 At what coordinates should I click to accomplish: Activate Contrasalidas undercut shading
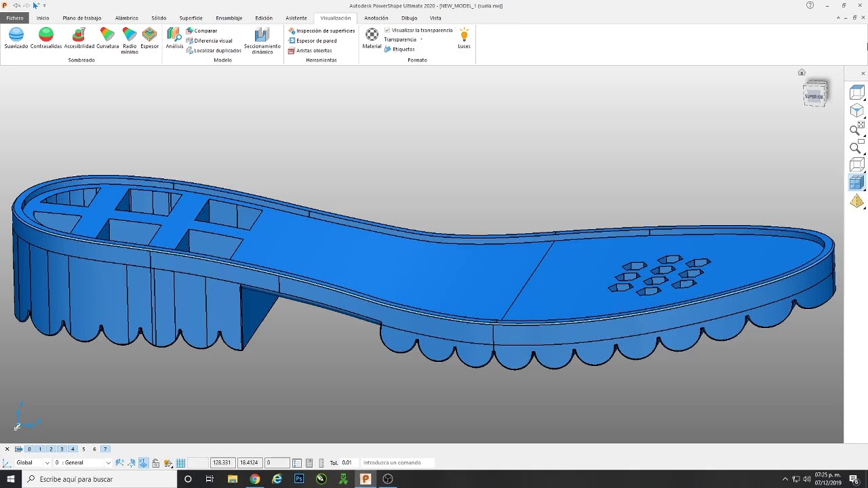point(46,38)
